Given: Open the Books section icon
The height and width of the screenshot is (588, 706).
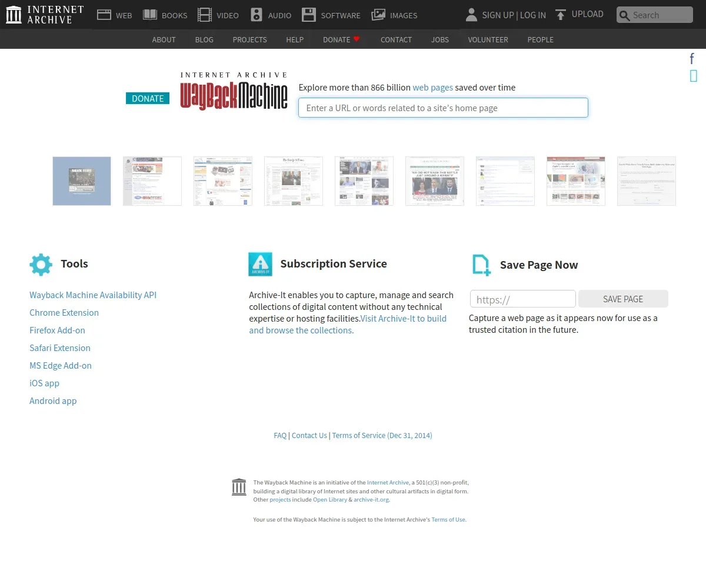Looking at the screenshot, I should (x=150, y=15).
